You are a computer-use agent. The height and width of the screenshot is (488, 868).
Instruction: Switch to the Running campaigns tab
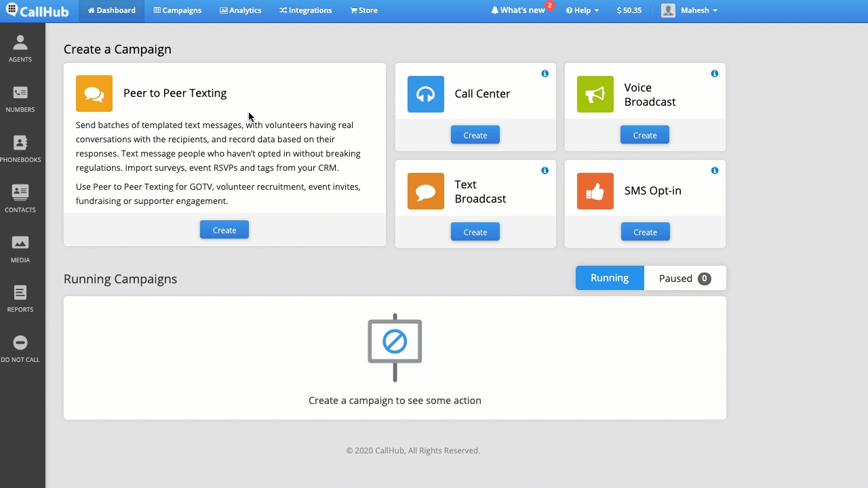[610, 278]
